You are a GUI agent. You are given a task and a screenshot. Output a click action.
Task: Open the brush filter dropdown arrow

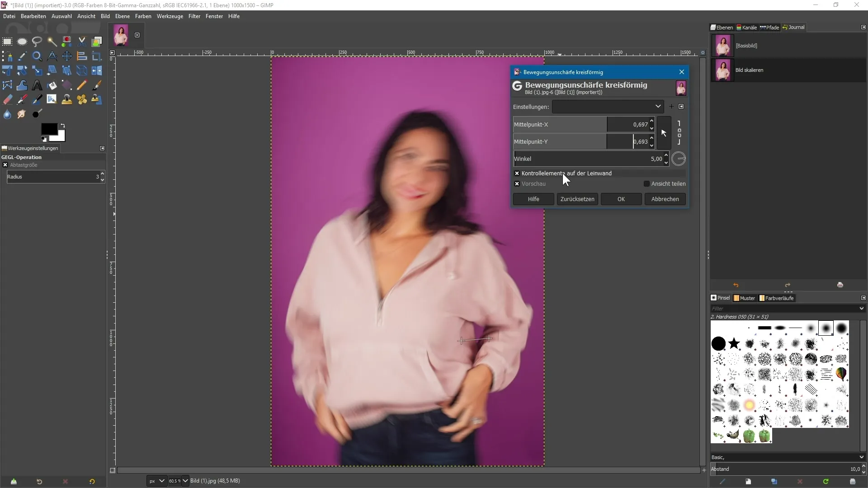pyautogui.click(x=861, y=309)
